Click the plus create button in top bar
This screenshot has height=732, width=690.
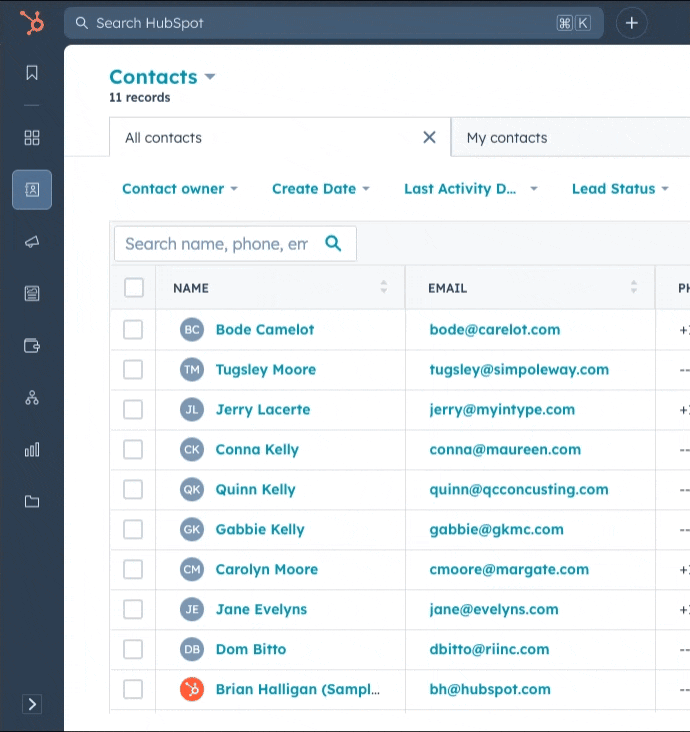[632, 23]
